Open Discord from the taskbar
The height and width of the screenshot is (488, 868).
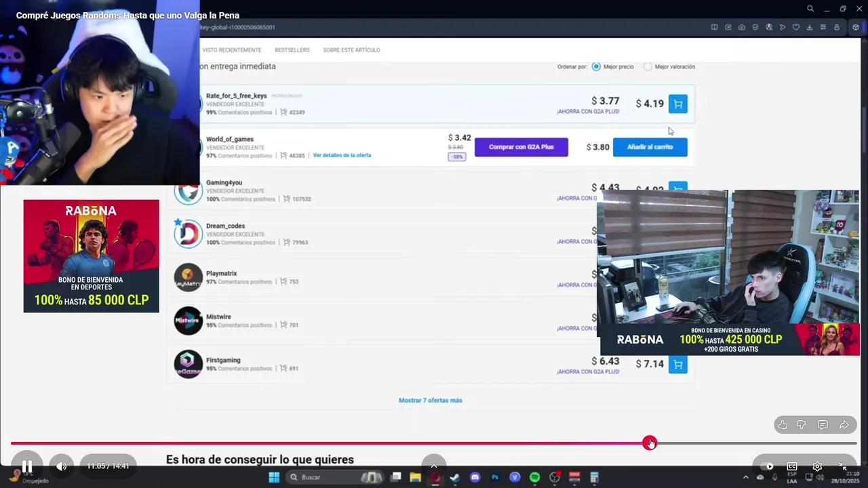[475, 477]
